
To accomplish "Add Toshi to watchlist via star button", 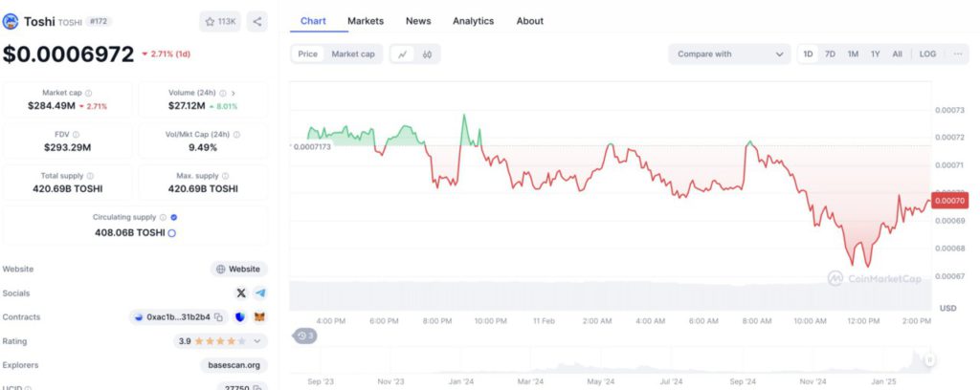I will click(221, 21).
